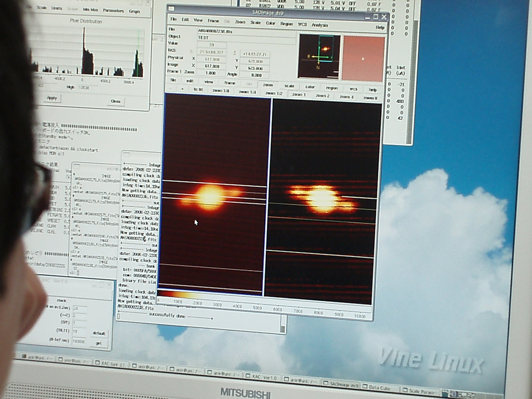The width and height of the screenshot is (532, 399).
Task: Switch to 'SAOImage ds9' taskbar item
Action: coord(341,384)
